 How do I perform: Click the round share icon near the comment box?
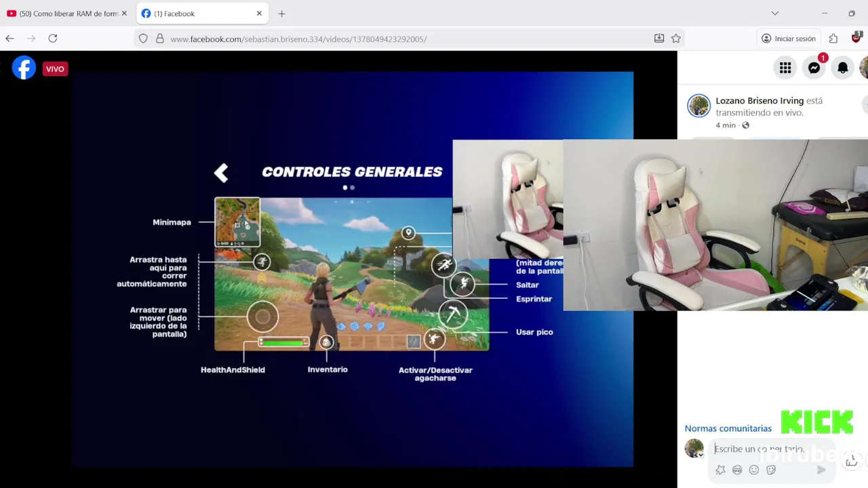tap(852, 461)
